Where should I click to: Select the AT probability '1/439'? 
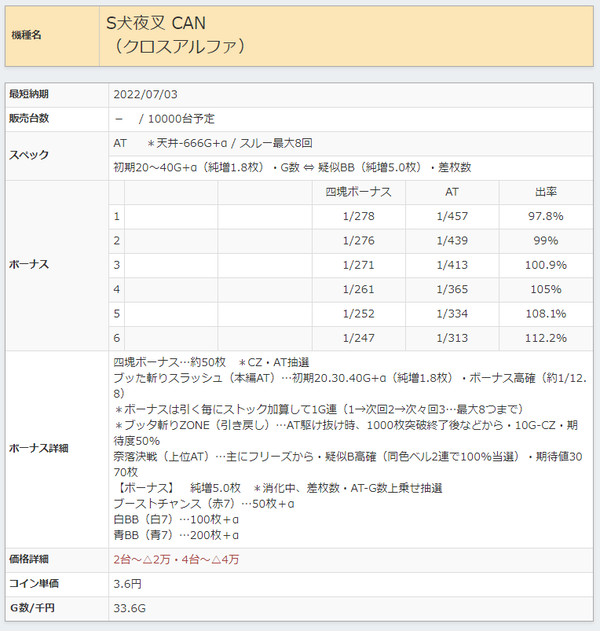(452, 241)
